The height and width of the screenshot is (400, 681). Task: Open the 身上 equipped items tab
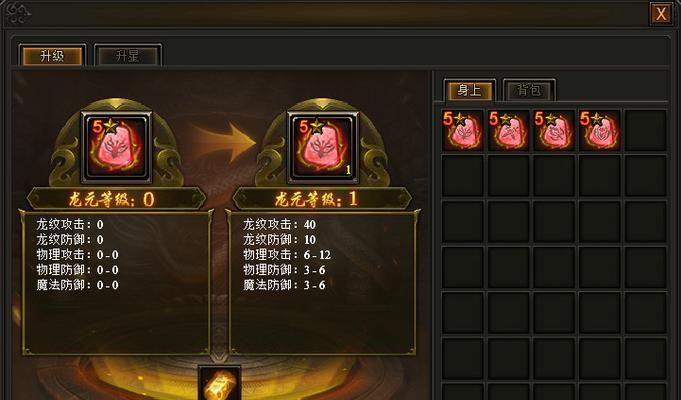[469, 90]
